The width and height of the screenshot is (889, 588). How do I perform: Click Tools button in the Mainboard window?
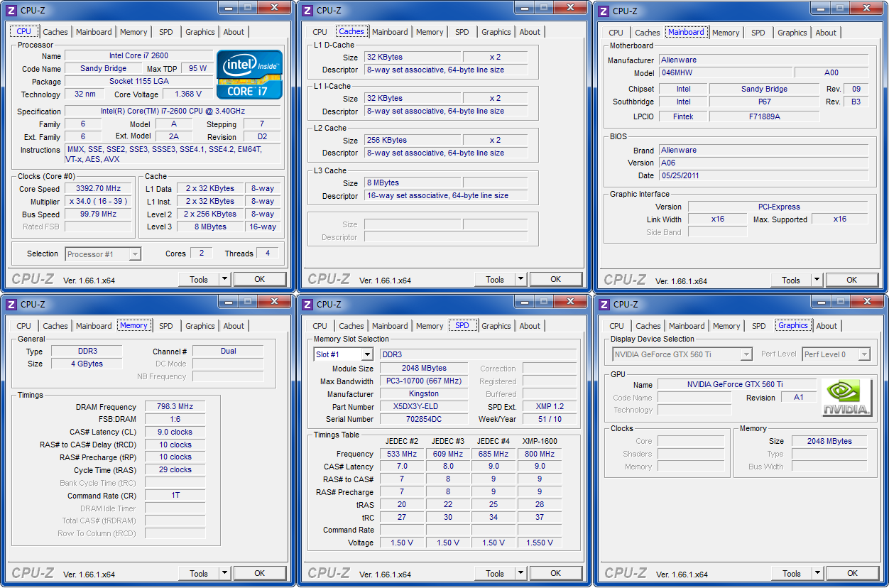791,281
